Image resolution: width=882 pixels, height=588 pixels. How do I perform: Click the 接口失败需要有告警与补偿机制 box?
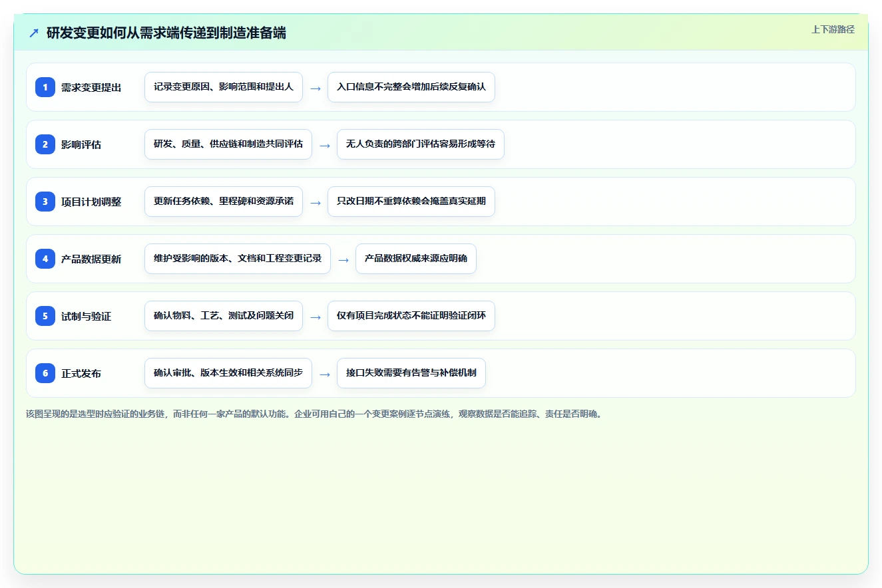pyautogui.click(x=411, y=373)
